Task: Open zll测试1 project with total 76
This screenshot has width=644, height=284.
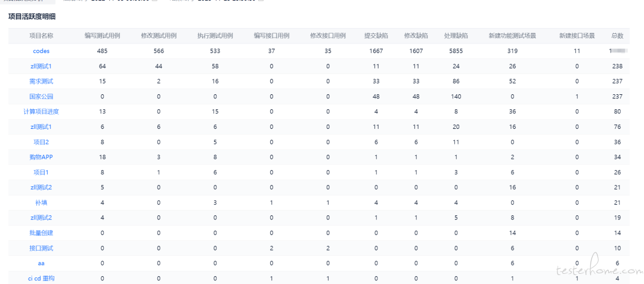Action: [41, 127]
